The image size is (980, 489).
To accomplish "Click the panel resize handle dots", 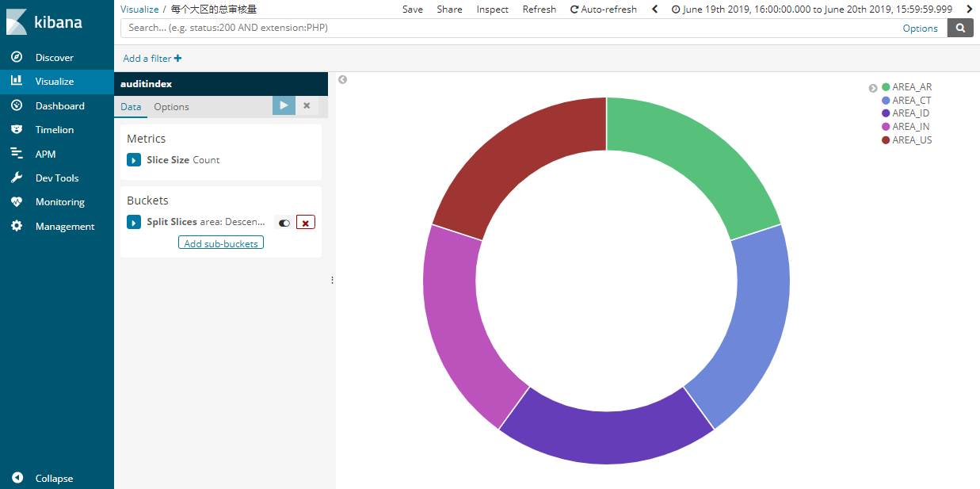I will (332, 280).
